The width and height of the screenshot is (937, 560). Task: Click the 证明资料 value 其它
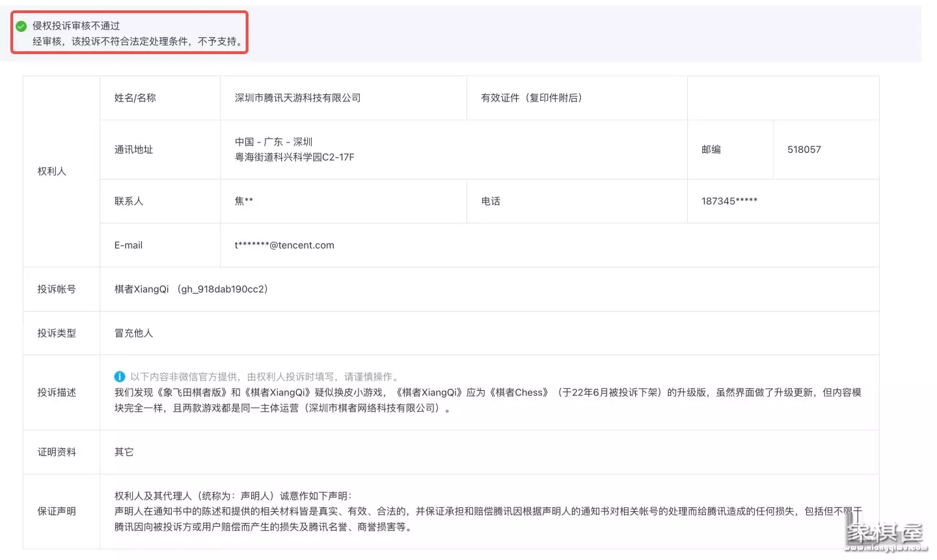[123, 451]
